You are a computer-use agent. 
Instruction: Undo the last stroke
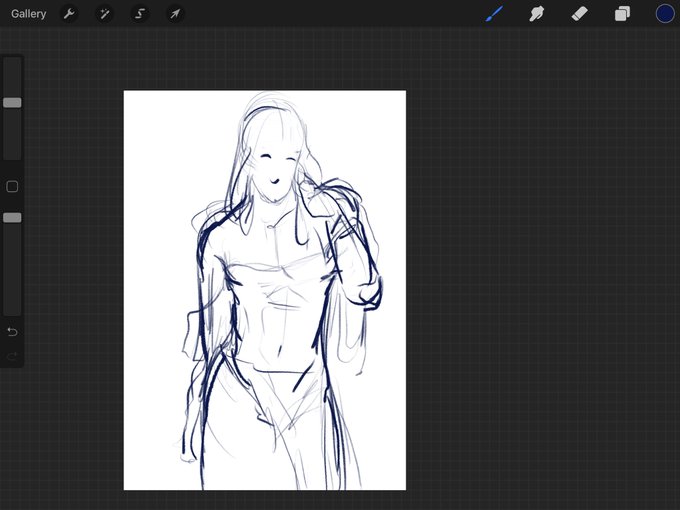pos(12,332)
